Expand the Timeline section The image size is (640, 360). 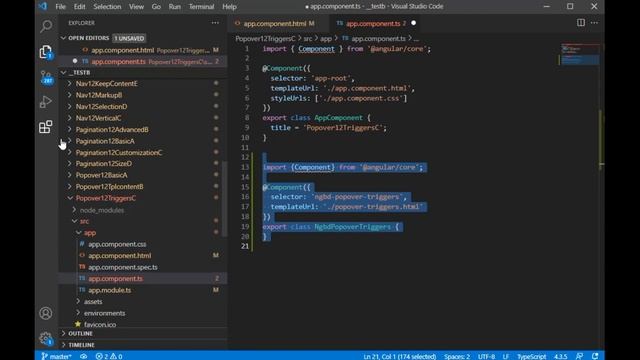[x=63, y=345]
